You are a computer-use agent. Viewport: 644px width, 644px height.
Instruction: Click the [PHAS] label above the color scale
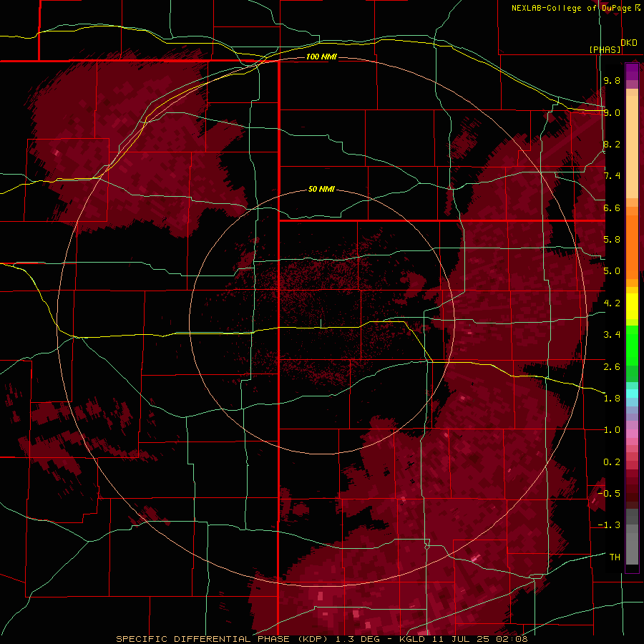pyautogui.click(x=605, y=49)
